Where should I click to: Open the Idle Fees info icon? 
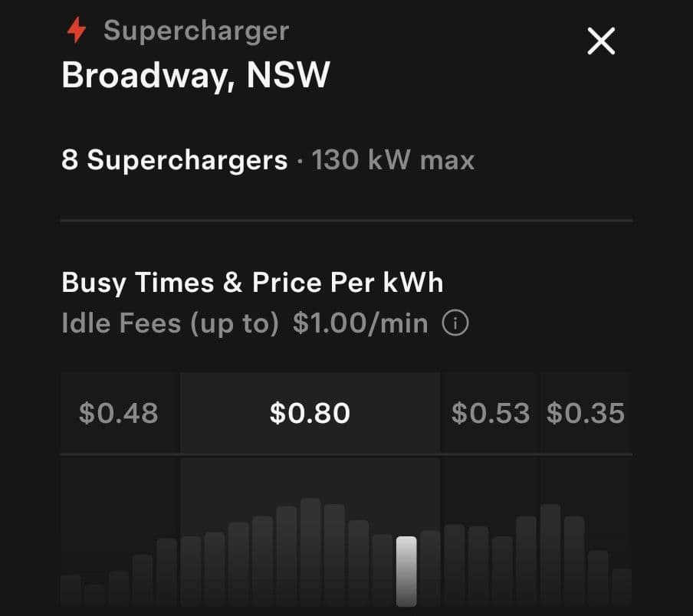point(455,324)
